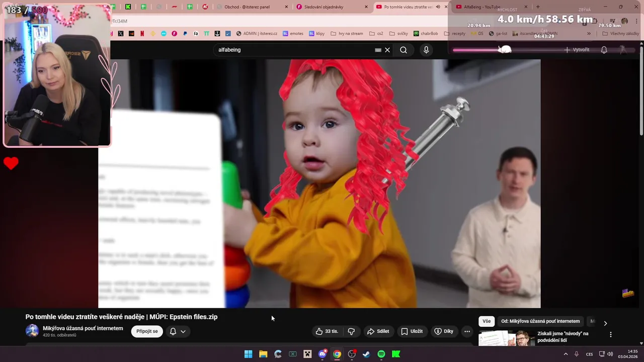Viewport: 644px width, 362px height.
Task: Open Spotify from the taskbar
Action: coord(381,354)
